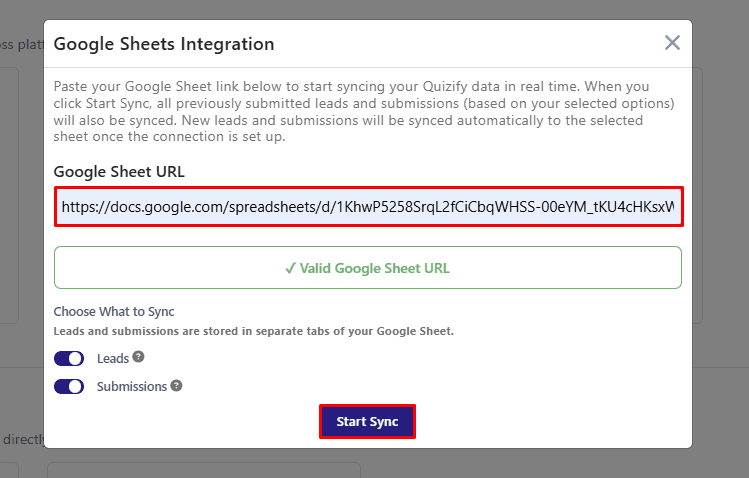Viewport: 749px width, 478px height.
Task: Click the 'Paste your Google Sheet link' description
Action: tap(364, 111)
